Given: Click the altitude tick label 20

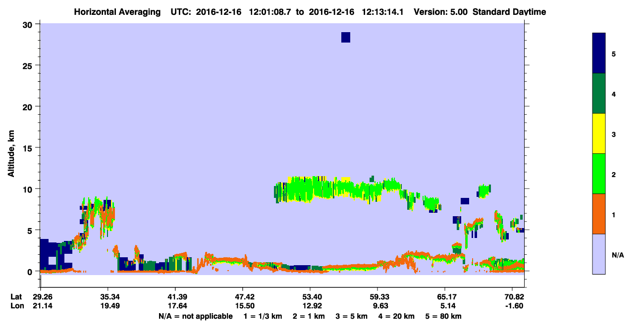Looking at the screenshot, I should (29, 106).
